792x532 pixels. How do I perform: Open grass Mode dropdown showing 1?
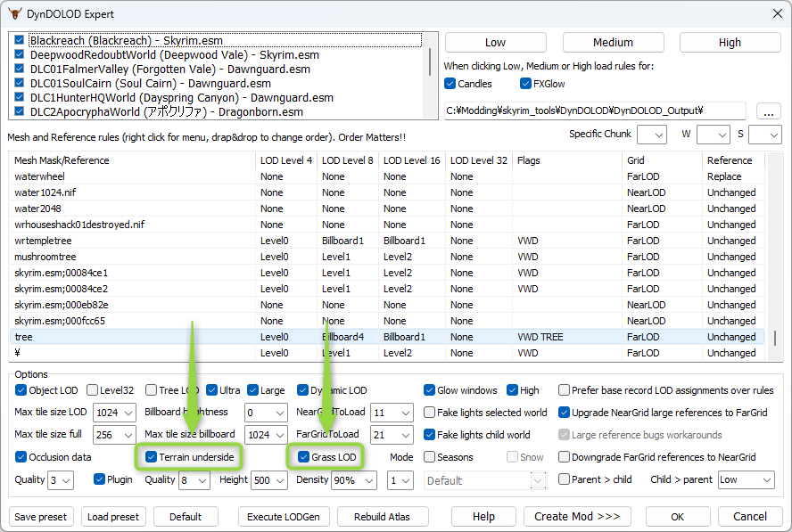(400, 480)
